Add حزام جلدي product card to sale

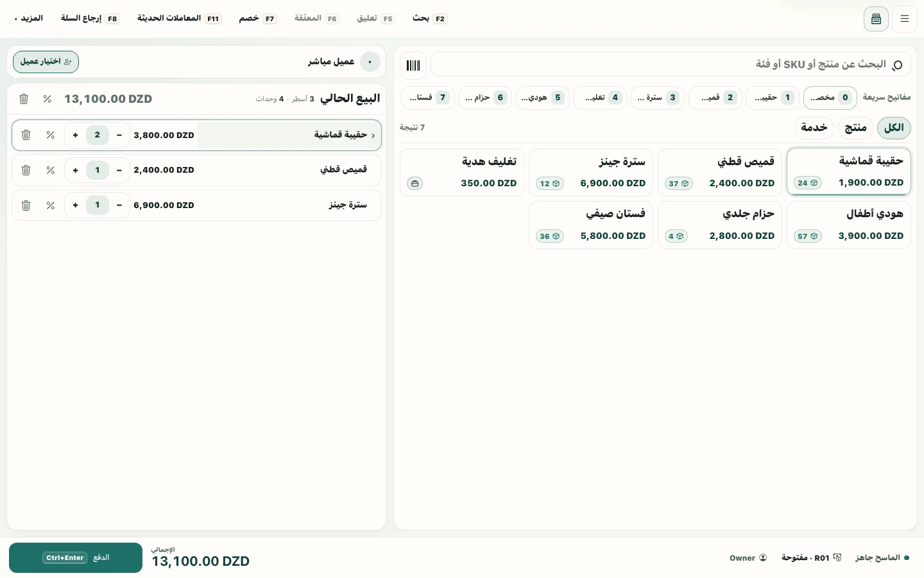[x=720, y=225]
